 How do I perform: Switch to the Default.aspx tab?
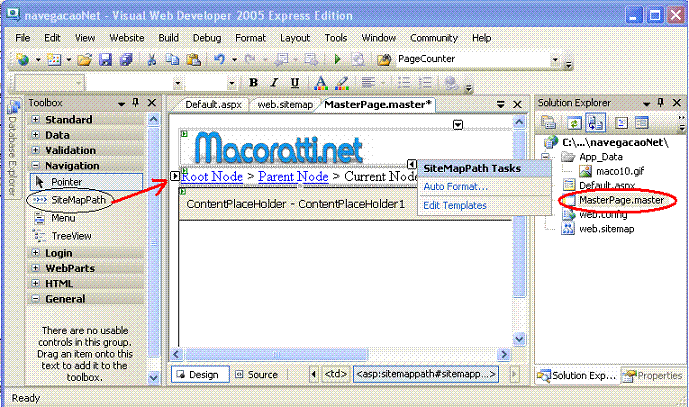pyautogui.click(x=214, y=105)
